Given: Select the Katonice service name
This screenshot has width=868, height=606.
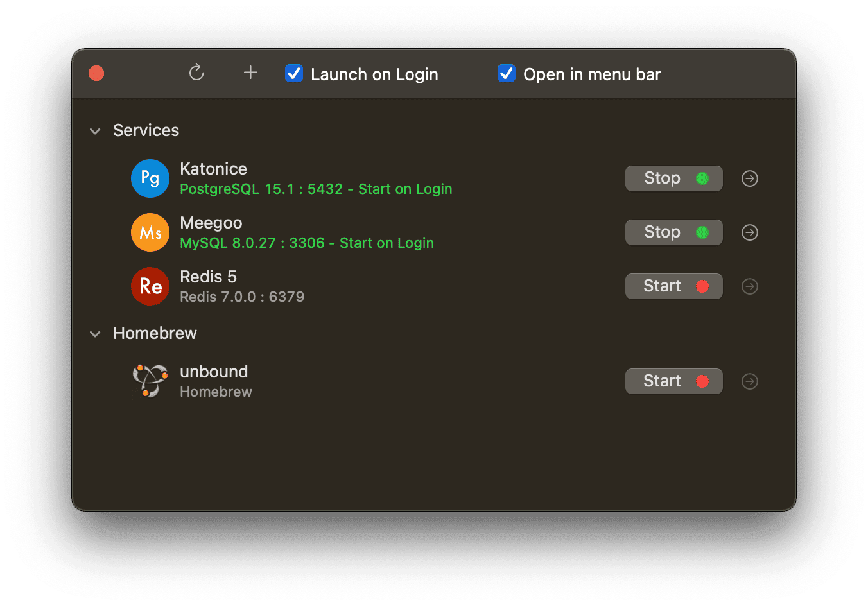Looking at the screenshot, I should point(213,169).
